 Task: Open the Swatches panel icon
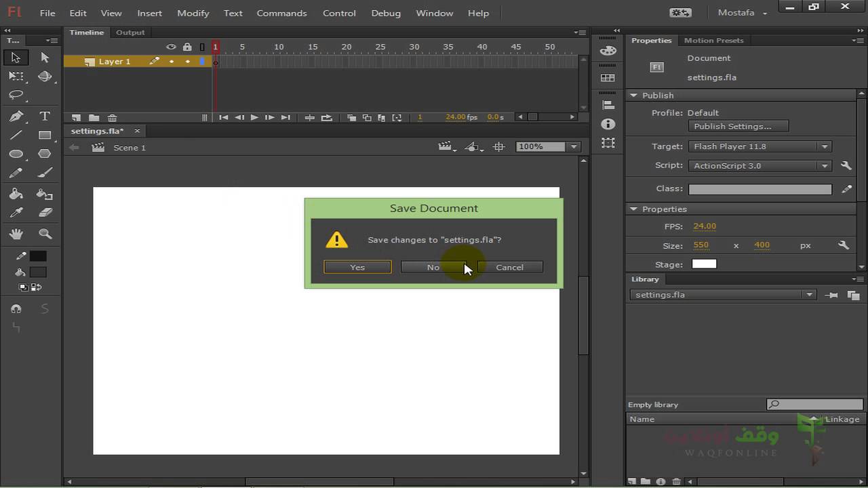coord(608,78)
